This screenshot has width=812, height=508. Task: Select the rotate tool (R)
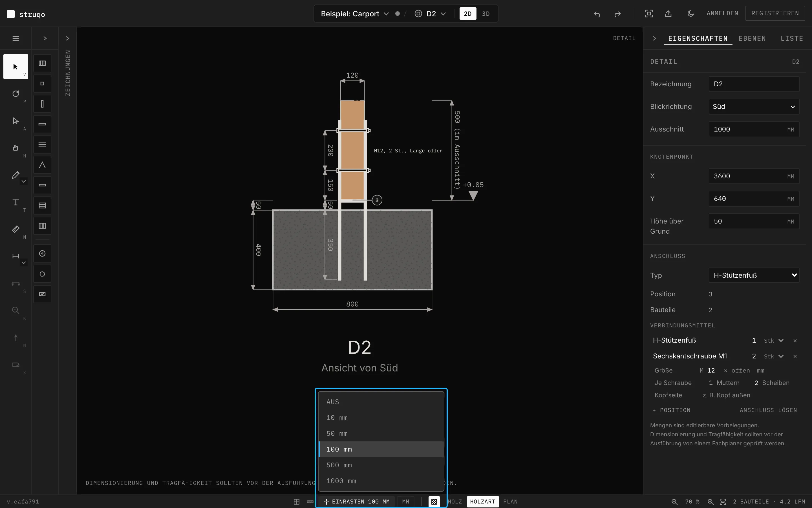[16, 94]
